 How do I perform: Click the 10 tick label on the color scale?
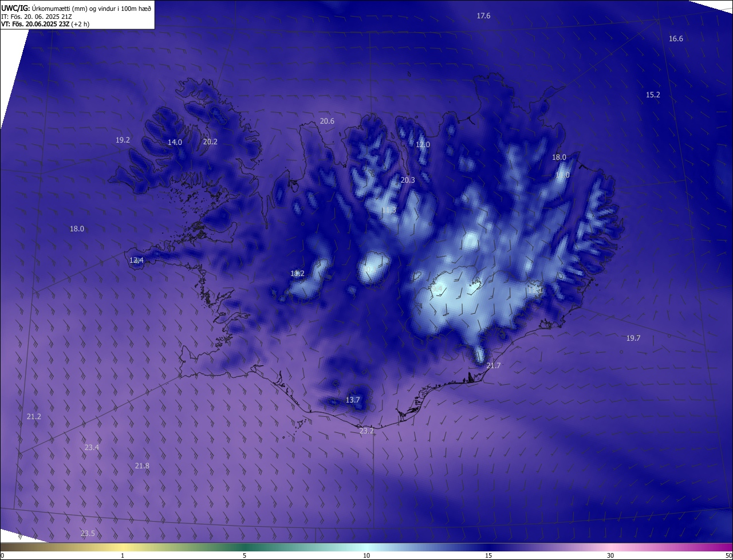(366, 556)
